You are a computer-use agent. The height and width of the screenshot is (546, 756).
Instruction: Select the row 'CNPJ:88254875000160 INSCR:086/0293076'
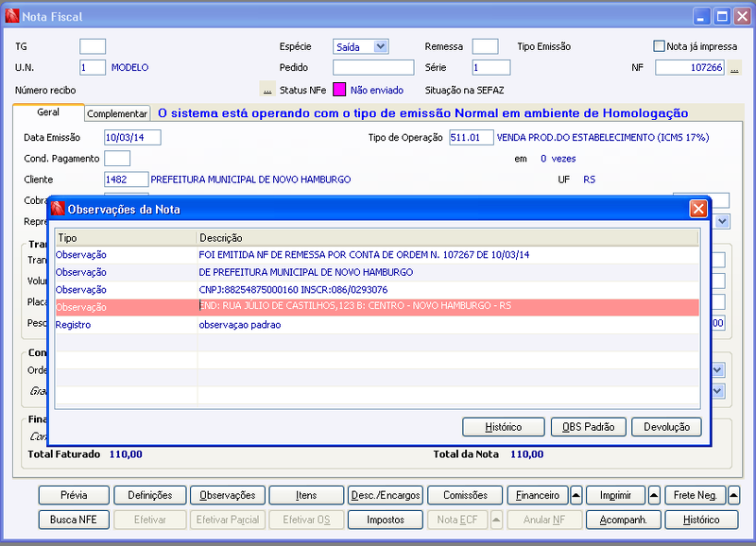377,290
